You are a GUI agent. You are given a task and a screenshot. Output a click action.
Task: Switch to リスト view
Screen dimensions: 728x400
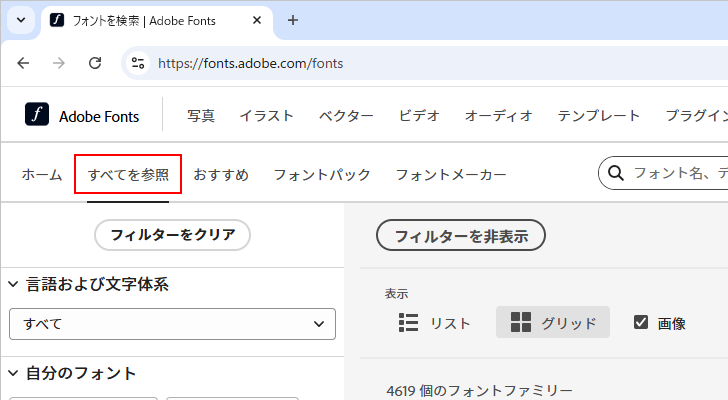[x=435, y=323]
